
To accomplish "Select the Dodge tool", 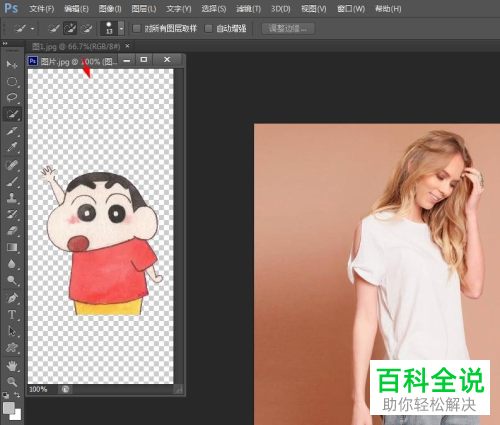I will point(12,281).
